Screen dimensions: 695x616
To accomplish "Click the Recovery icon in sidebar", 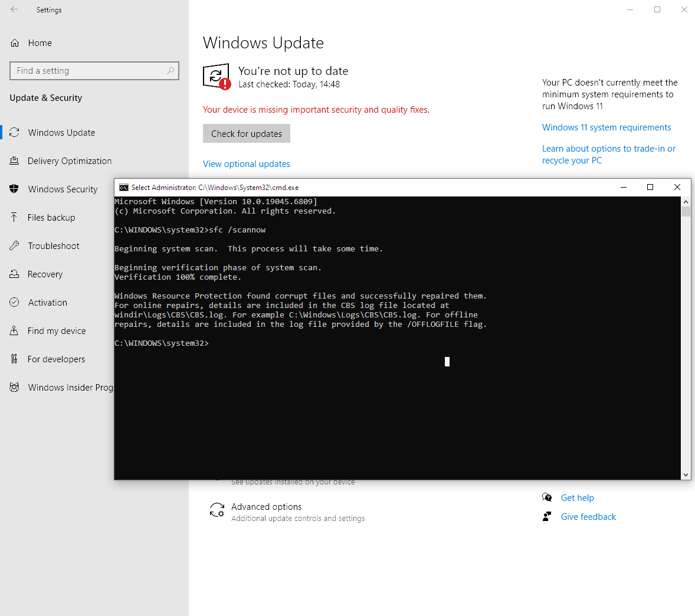I will (14, 274).
